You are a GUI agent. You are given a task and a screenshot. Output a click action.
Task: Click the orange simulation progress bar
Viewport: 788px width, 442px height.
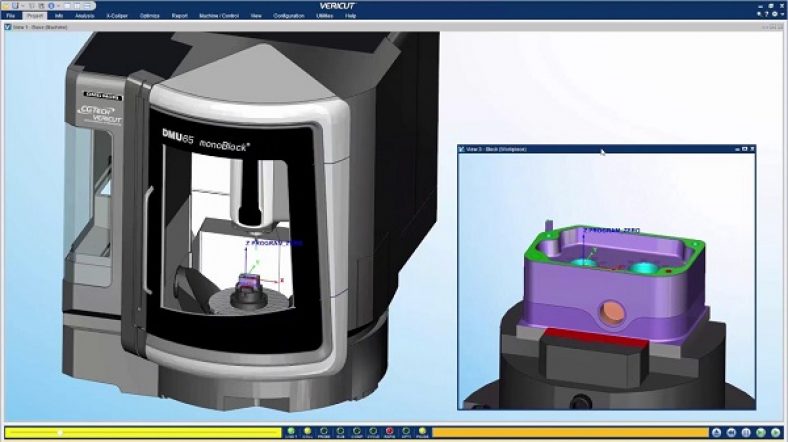(570, 432)
